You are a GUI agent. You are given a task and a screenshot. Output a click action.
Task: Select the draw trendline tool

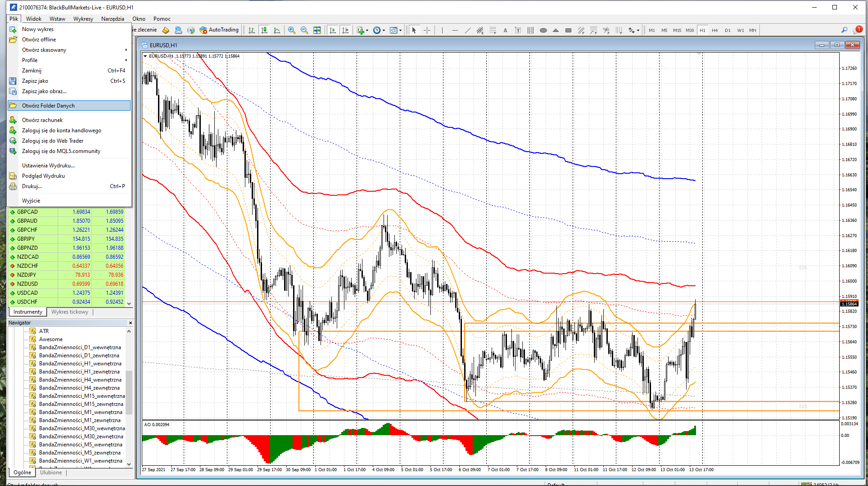467,31
